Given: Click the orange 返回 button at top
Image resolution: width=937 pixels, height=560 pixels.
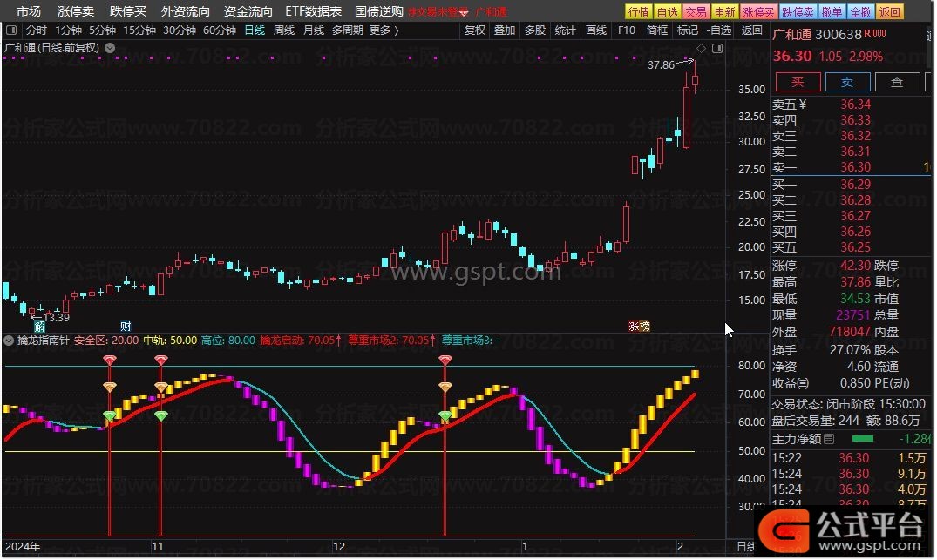Looking at the screenshot, I should coord(889,12).
